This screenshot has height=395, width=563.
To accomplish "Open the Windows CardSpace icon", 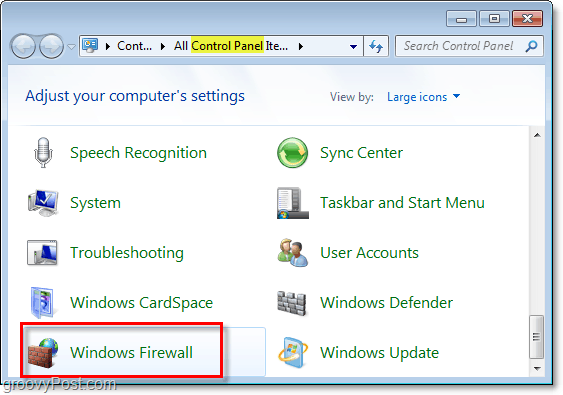I will 42,303.
